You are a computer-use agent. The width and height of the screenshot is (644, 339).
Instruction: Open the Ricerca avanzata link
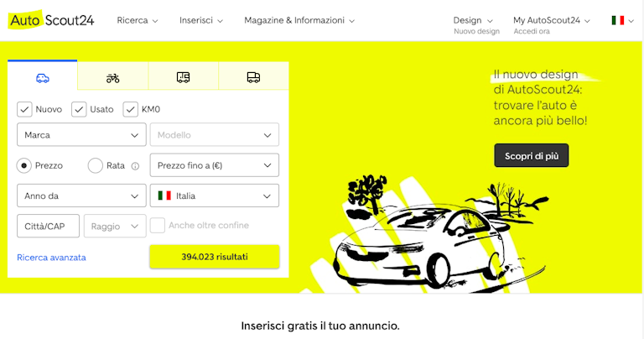pos(51,258)
